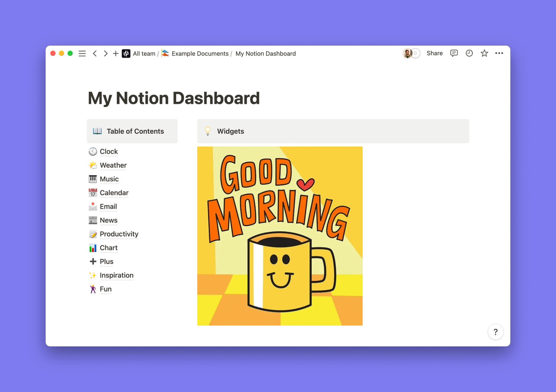Close the window with red button
The width and height of the screenshot is (556, 392).
tap(53, 53)
